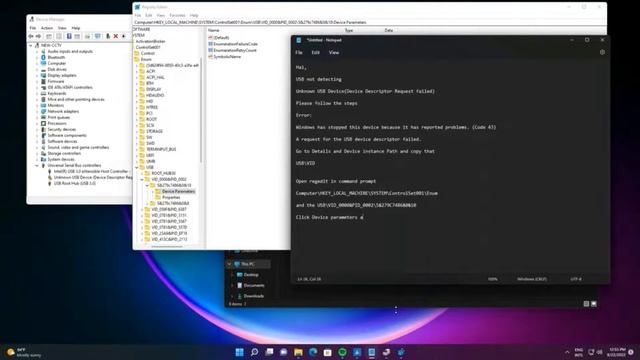Select Network adapters in Device Manager
Screen dimensions: 640x360
tap(63, 111)
